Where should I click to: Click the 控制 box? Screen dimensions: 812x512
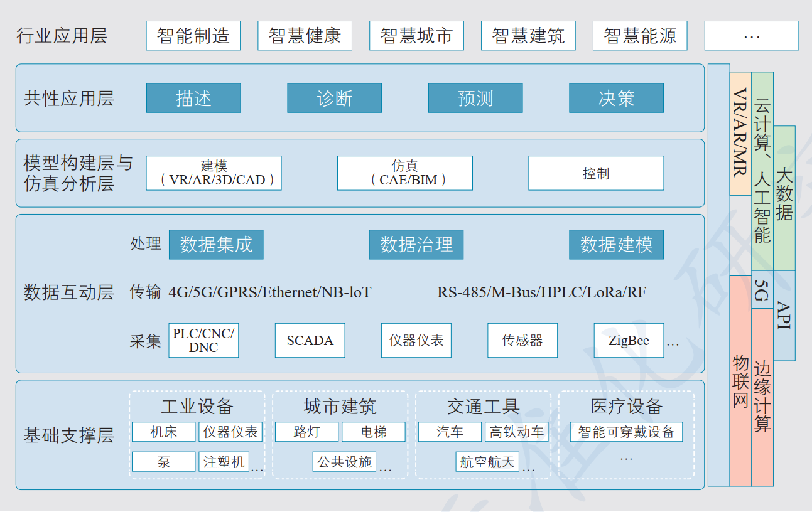click(x=596, y=173)
